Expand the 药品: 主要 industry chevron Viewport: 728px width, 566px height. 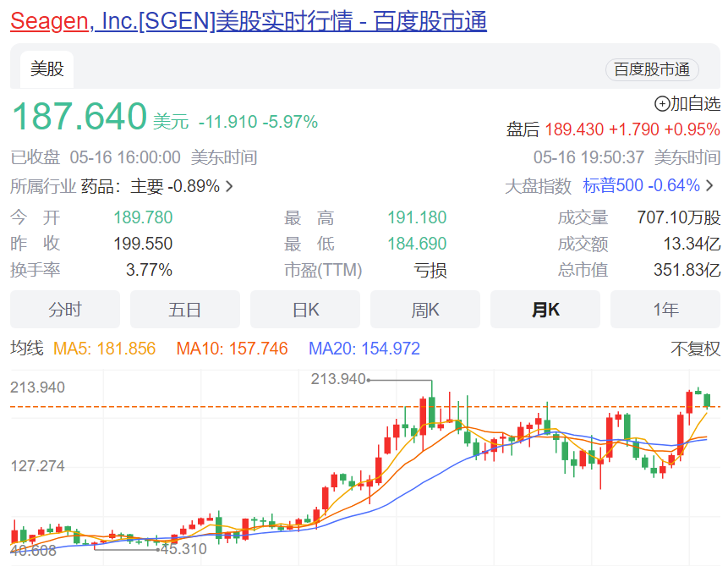[x=229, y=186]
